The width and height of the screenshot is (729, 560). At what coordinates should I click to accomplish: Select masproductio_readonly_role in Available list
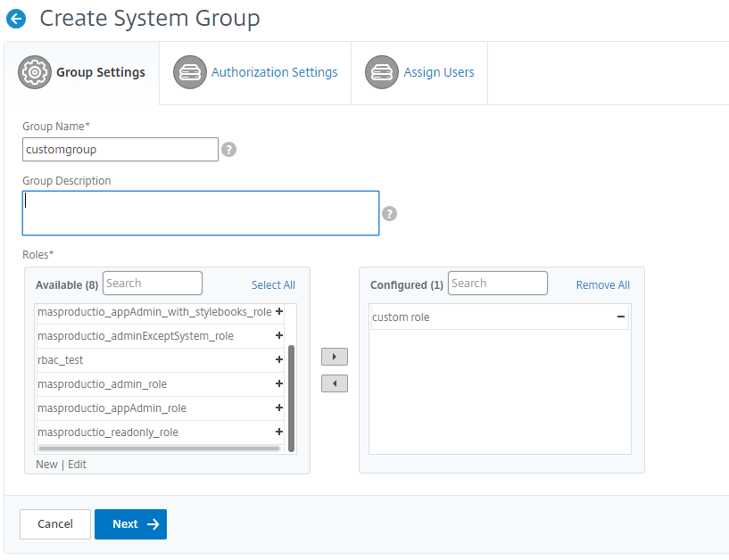(x=160, y=432)
